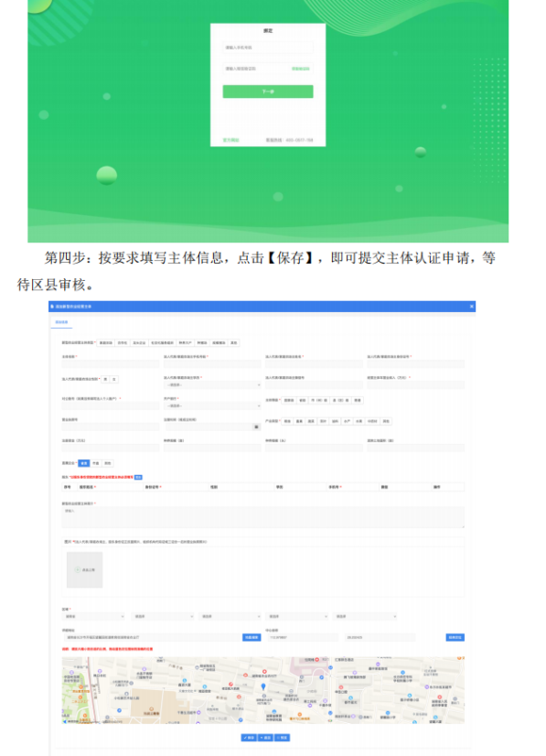Select the 女 gender option
This screenshot has height=756, width=546.
114,380
